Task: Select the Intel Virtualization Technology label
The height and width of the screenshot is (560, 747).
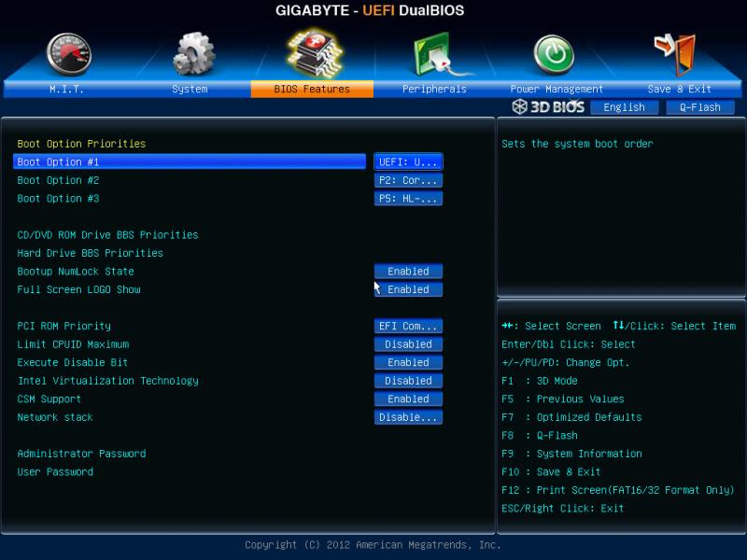Action: 108,381
